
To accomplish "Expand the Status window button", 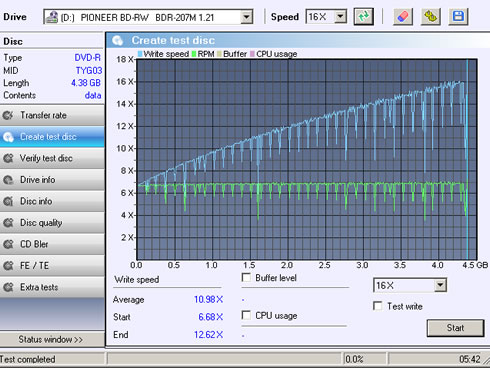I will click(52, 339).
